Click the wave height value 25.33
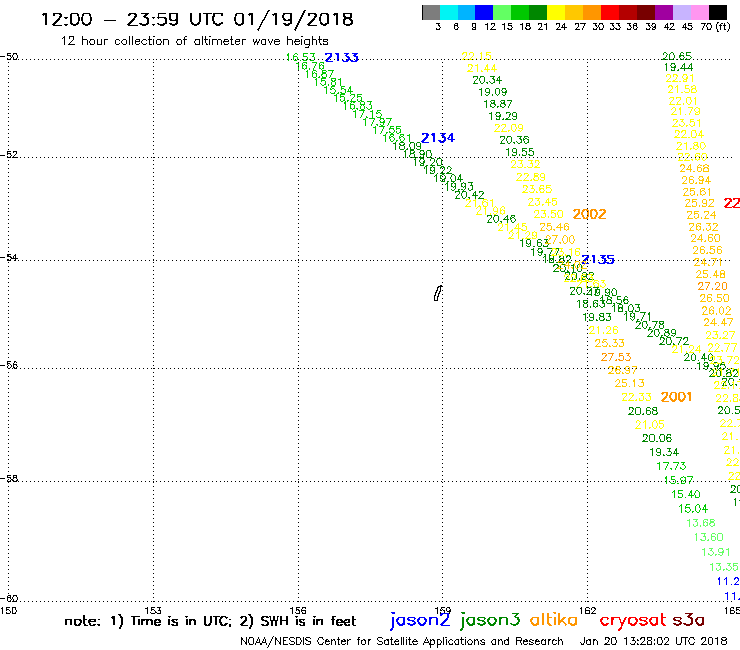 (x=609, y=343)
